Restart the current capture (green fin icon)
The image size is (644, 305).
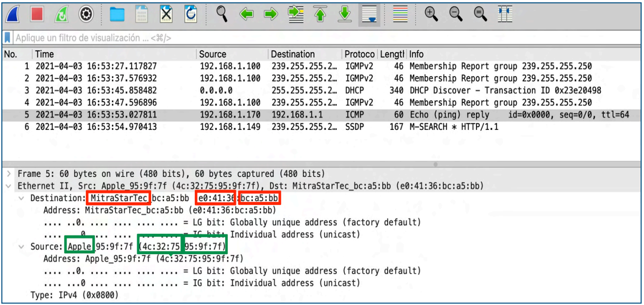62,14
